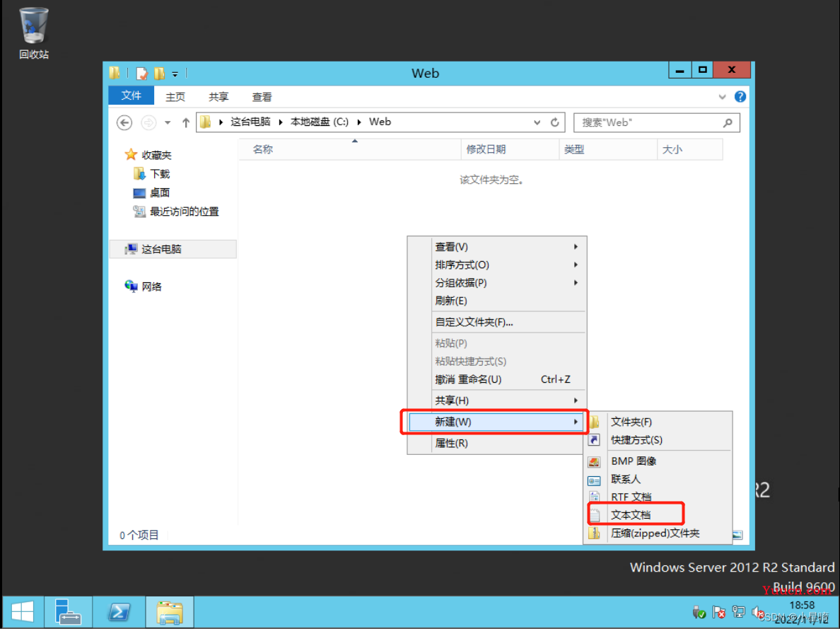Screen dimensions: 840x629
Task: Go back with the Back arrow button
Action: click(124, 123)
